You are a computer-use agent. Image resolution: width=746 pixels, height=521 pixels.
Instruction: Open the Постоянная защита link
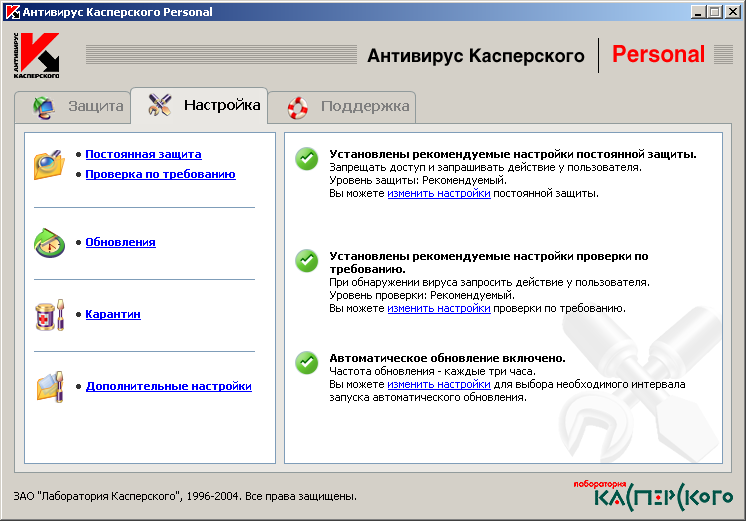(x=143, y=154)
